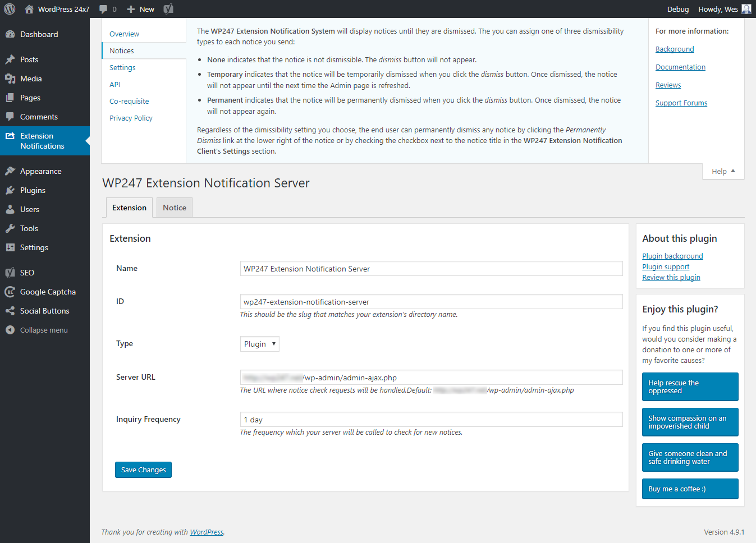Open the API help tab
Viewport: 756px width, 543px height.
tap(114, 84)
